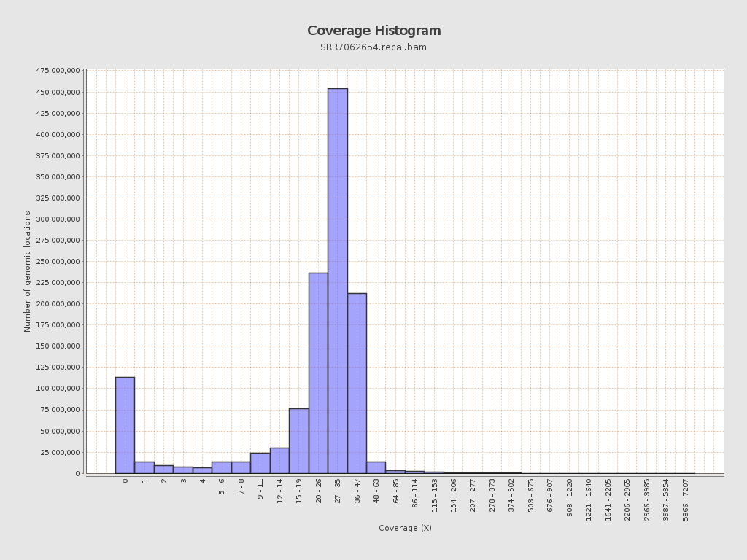
Task: Click the x-axis label '278 - 373'
Action: click(492, 495)
